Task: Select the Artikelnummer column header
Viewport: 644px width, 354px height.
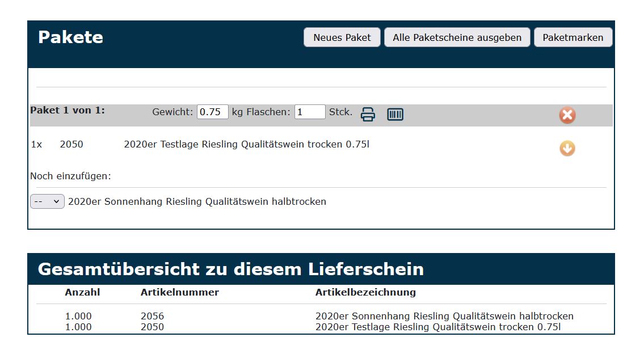Action: (x=179, y=292)
